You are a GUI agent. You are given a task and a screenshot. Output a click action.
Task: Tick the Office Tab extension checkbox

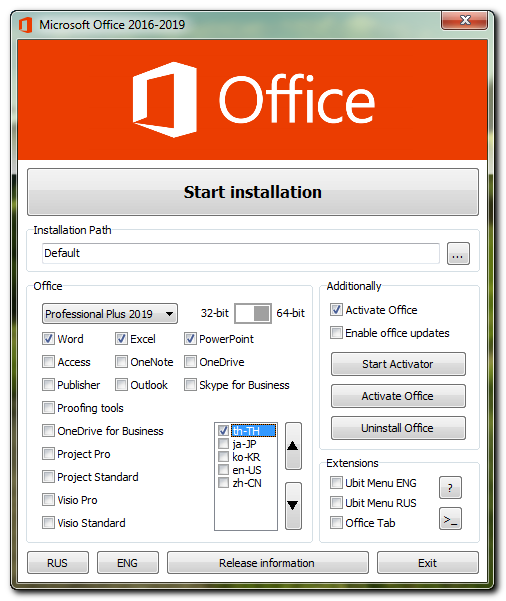point(336,523)
